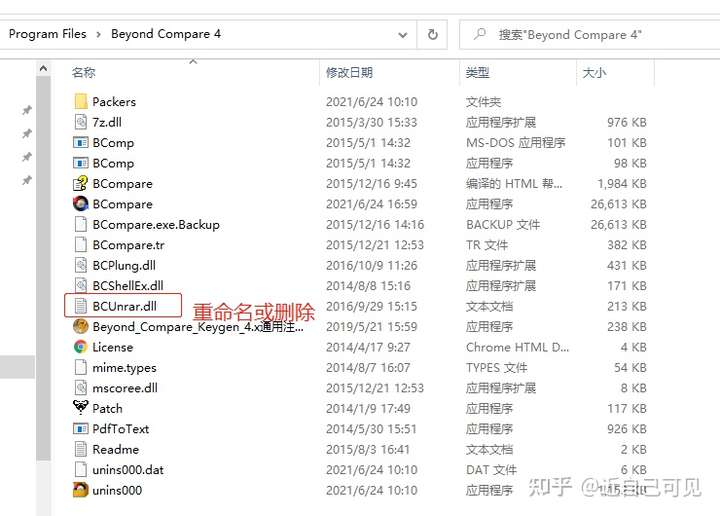This screenshot has width=720, height=516.
Task: Select the BCUnrar.dll file name
Action: pos(124,306)
